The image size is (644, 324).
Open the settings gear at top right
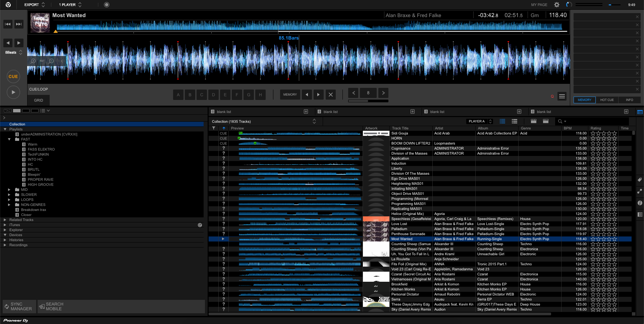556,5
